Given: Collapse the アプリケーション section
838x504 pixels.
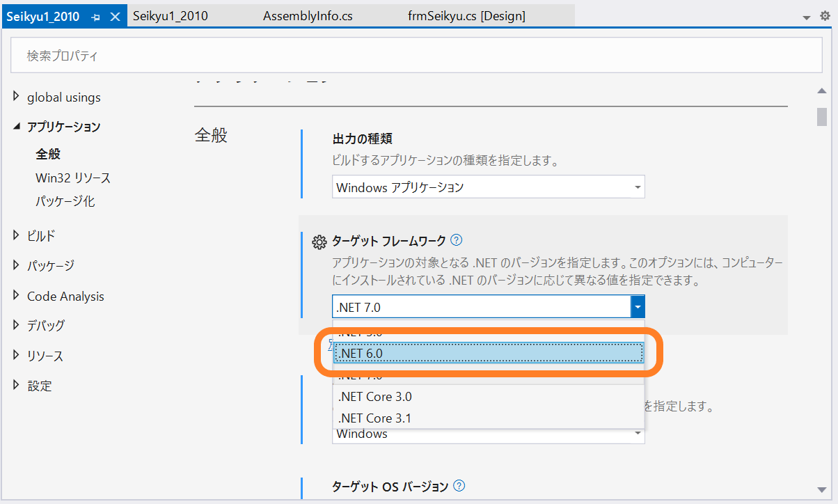Looking at the screenshot, I should 16,126.
